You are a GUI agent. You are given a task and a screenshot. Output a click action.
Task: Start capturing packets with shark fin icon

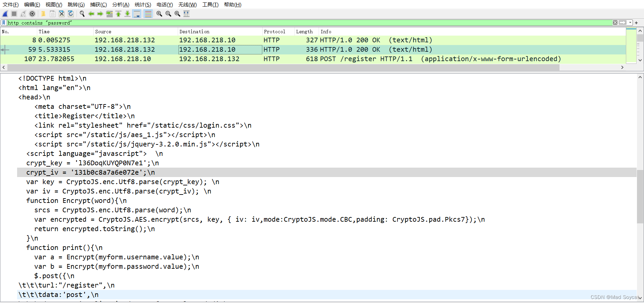(x=5, y=14)
